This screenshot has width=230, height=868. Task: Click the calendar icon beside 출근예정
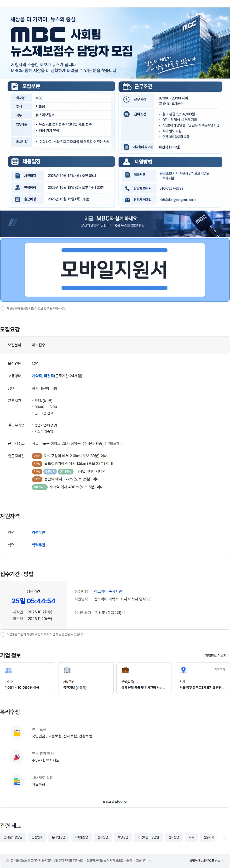[x=17, y=199]
